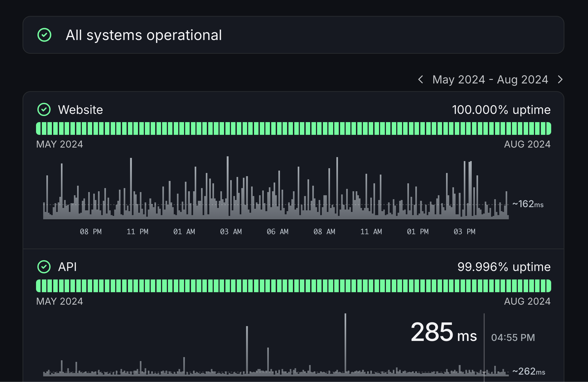Click the 08 PM axis label on Website chart
The height and width of the screenshot is (382, 588).
(91, 232)
